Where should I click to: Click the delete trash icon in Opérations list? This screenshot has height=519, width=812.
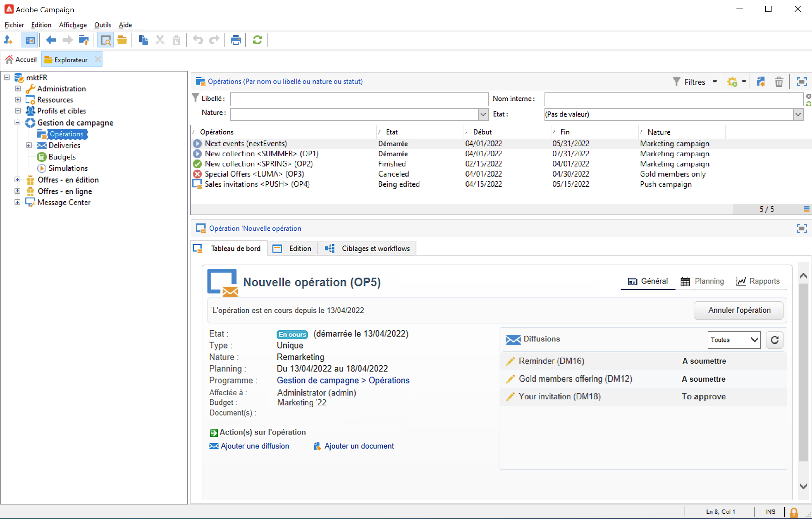pyautogui.click(x=778, y=82)
